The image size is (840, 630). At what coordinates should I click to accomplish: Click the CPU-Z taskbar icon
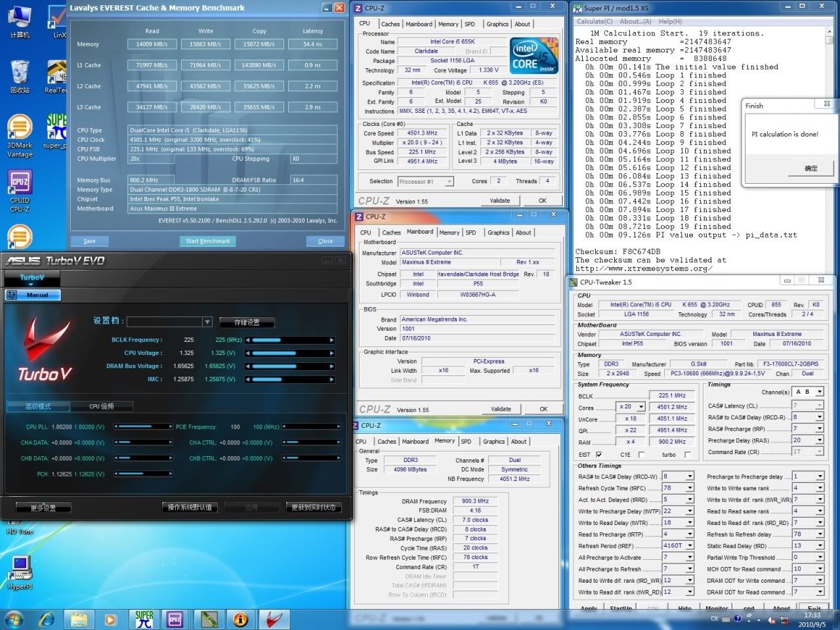coord(175,619)
